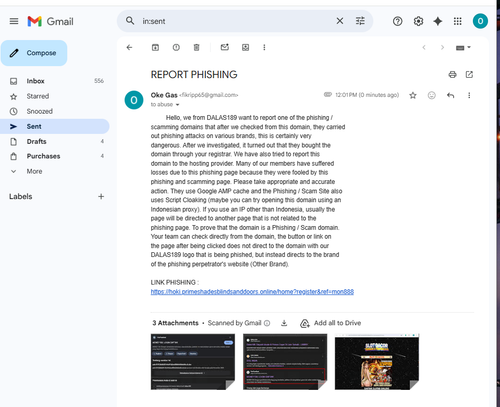Add an emoji reaction
The image size is (500, 407).
432,95
